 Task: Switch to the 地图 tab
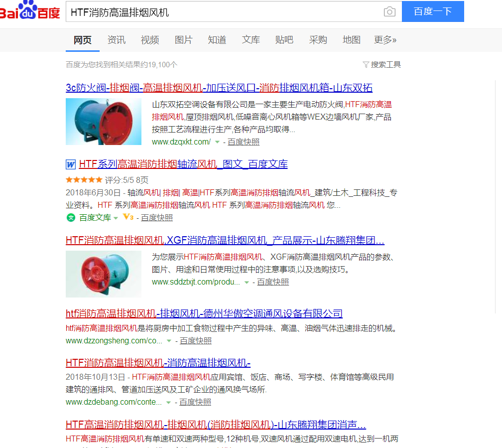(352, 40)
